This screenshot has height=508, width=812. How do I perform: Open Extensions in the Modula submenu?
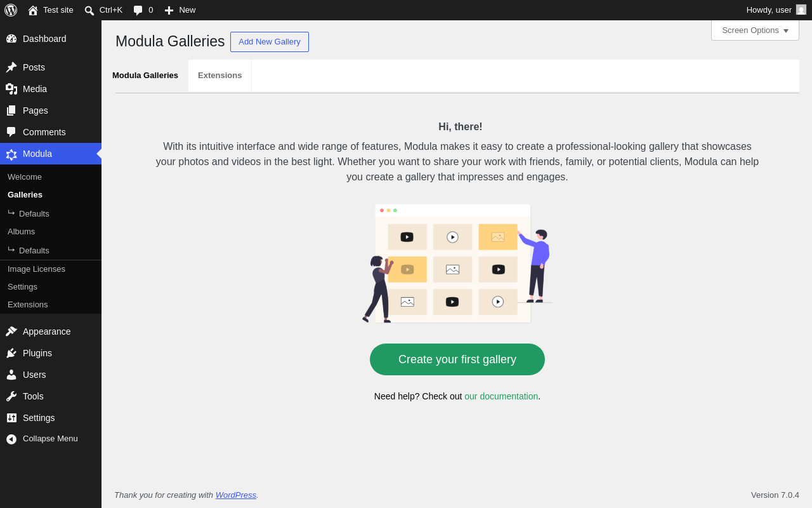click(27, 305)
